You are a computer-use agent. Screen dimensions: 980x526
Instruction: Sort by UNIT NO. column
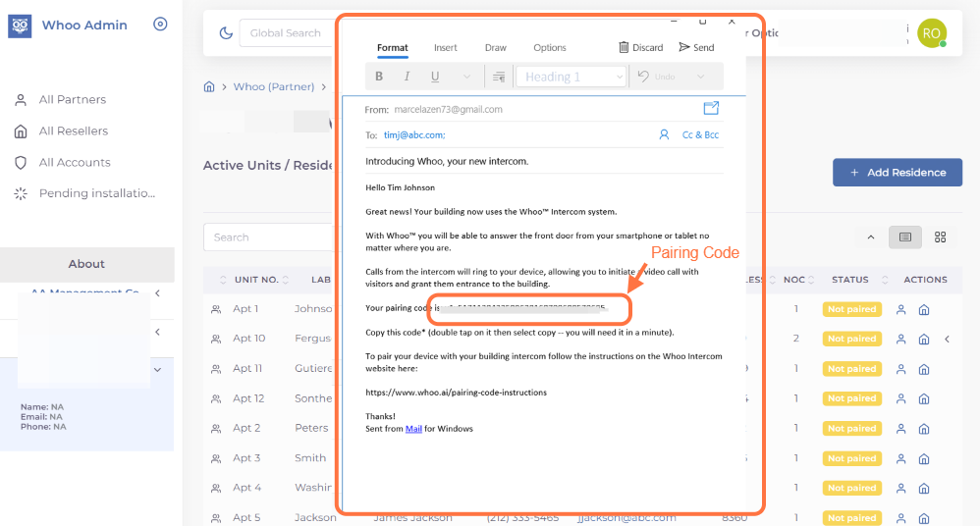tap(255, 280)
